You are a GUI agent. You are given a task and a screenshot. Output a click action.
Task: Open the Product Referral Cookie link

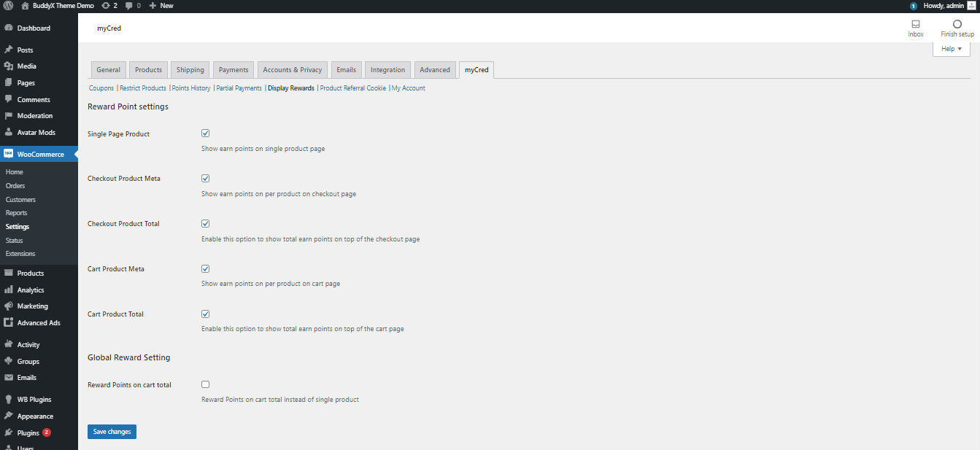pos(353,88)
